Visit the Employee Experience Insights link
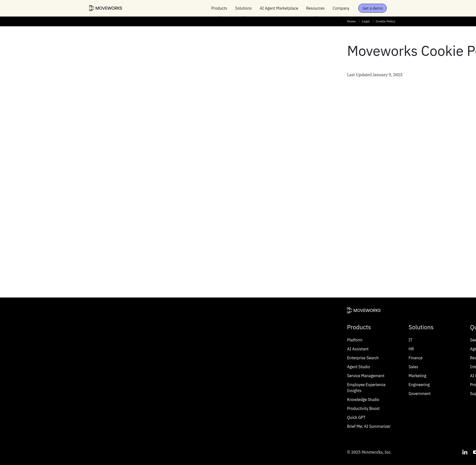Screen dimensions: 476x465 366,388
